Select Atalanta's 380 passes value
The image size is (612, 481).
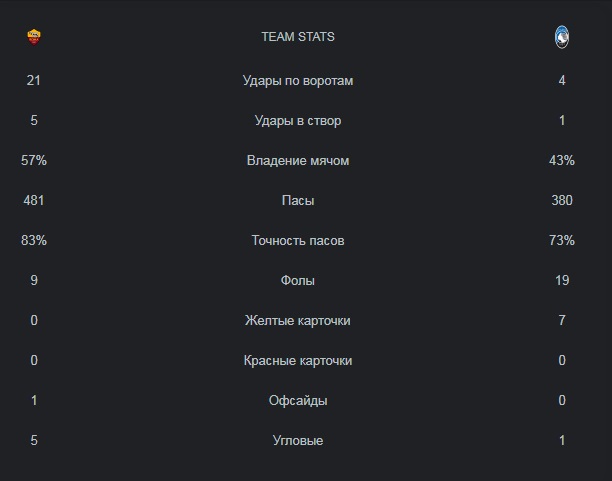pos(561,201)
